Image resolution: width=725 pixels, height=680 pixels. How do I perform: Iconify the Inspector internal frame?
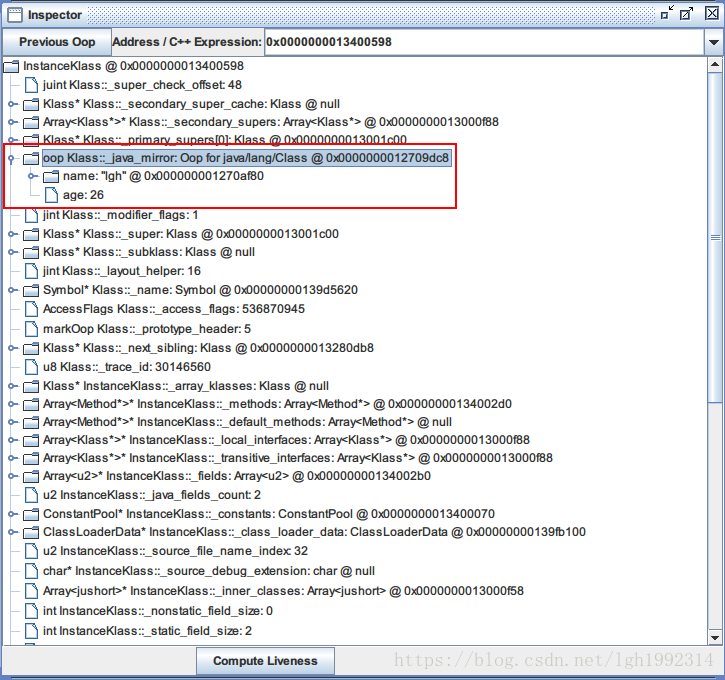tap(667, 13)
